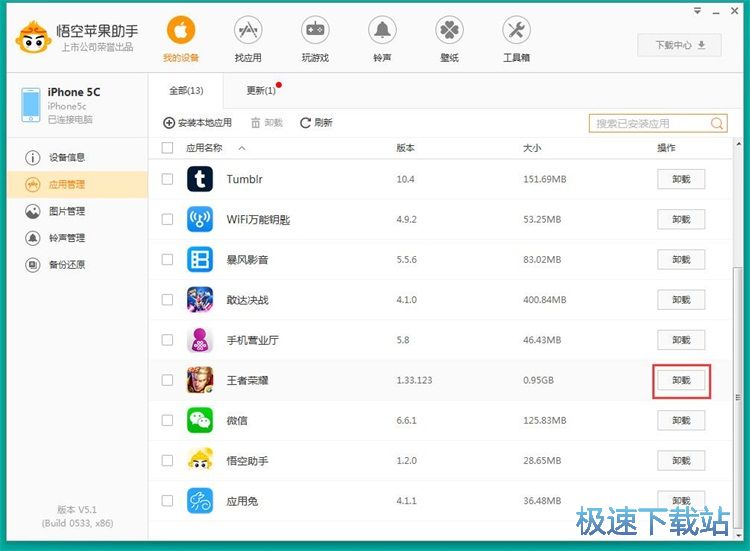The width and height of the screenshot is (750, 551).
Task: Click the 暴风影音 app icon
Action: pos(200,260)
